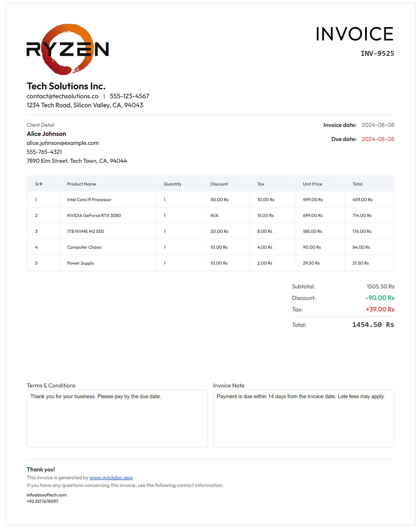Click the red Due date value

378,139
